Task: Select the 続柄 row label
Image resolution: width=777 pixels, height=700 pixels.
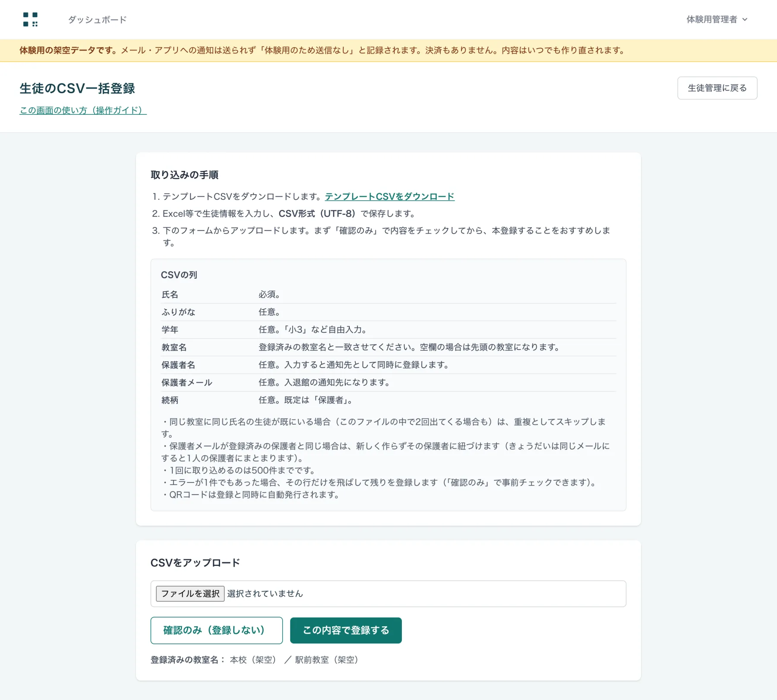Action: pos(170,400)
